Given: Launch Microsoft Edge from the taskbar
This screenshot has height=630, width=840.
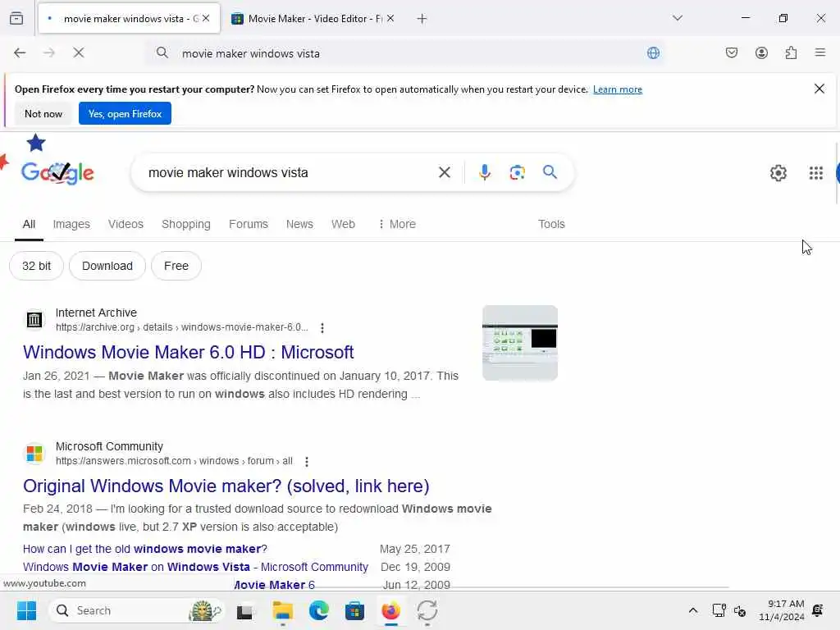Looking at the screenshot, I should coord(319,610).
